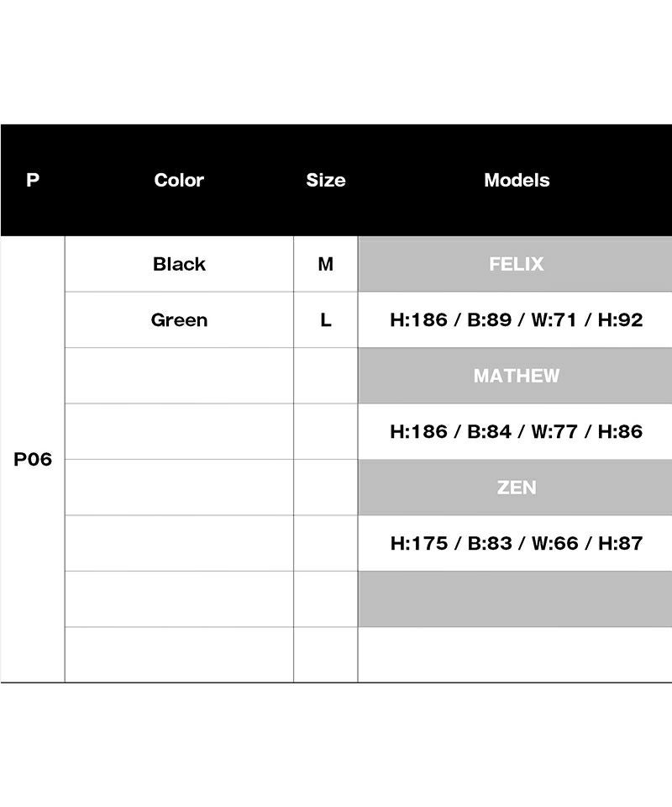
Task: Click the empty size cell below L
Action: pos(325,376)
